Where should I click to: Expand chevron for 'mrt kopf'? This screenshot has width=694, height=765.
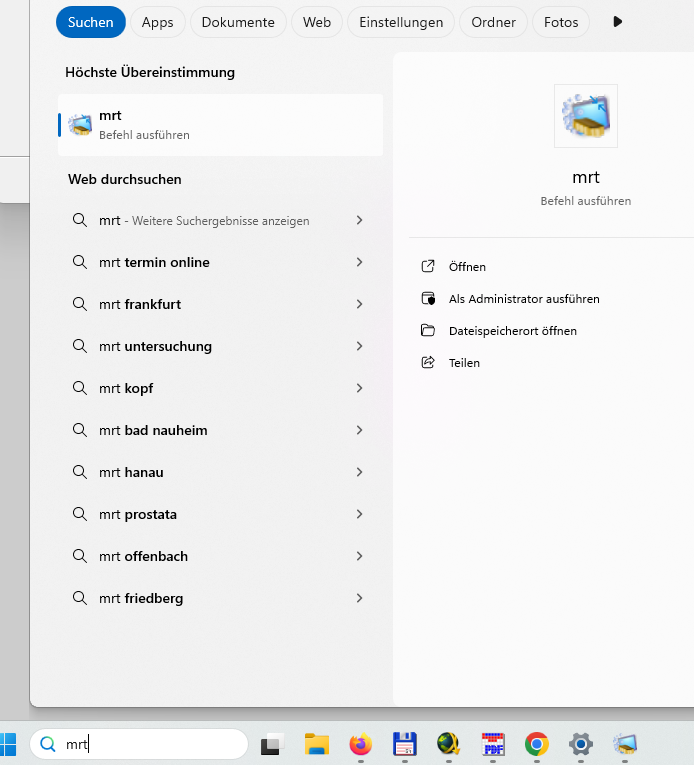pyautogui.click(x=360, y=388)
